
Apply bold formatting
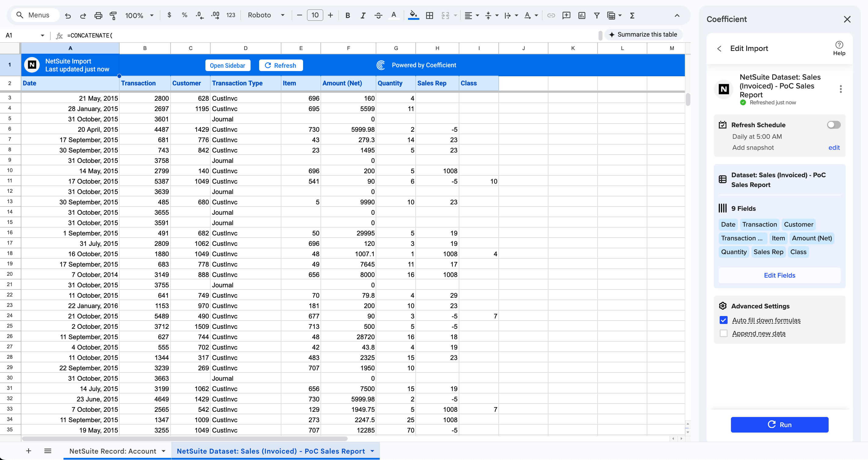pyautogui.click(x=347, y=15)
